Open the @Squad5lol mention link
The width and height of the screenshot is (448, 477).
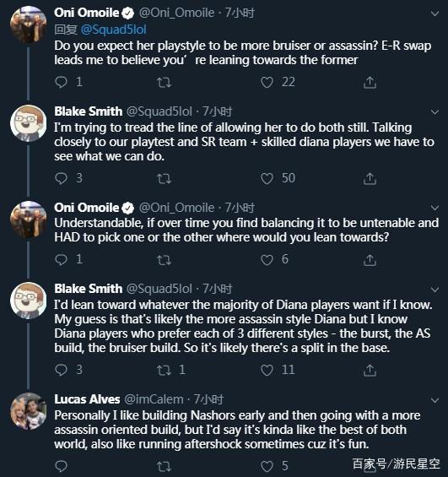(x=113, y=30)
